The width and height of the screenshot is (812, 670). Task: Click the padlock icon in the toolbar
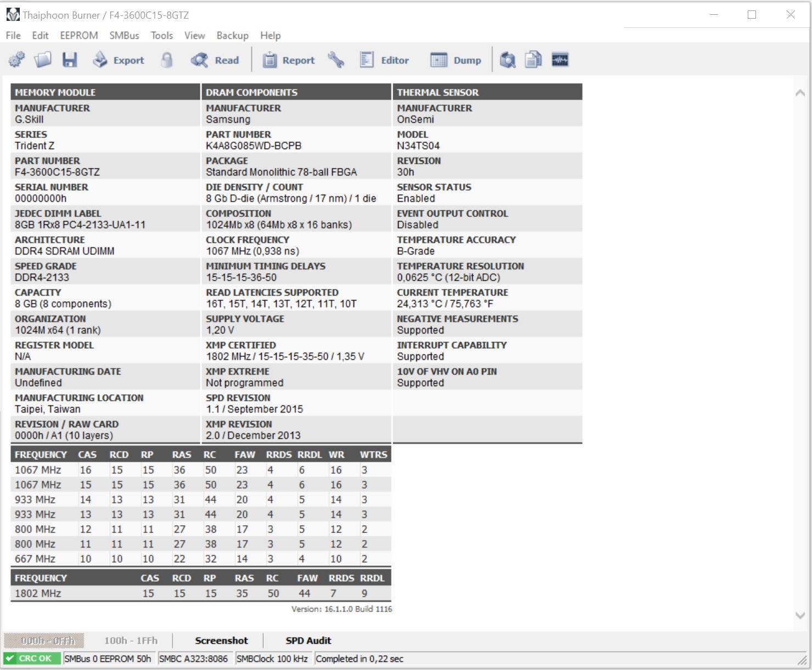(167, 60)
